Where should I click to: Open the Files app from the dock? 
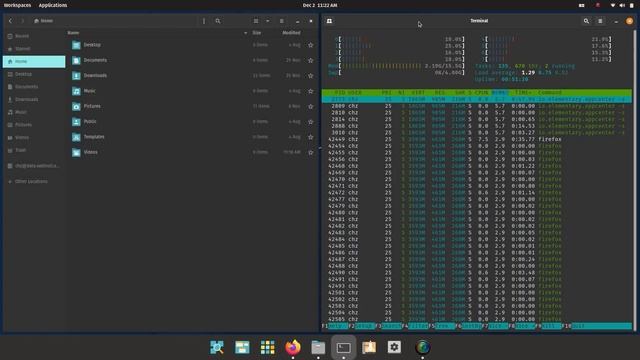click(318, 347)
